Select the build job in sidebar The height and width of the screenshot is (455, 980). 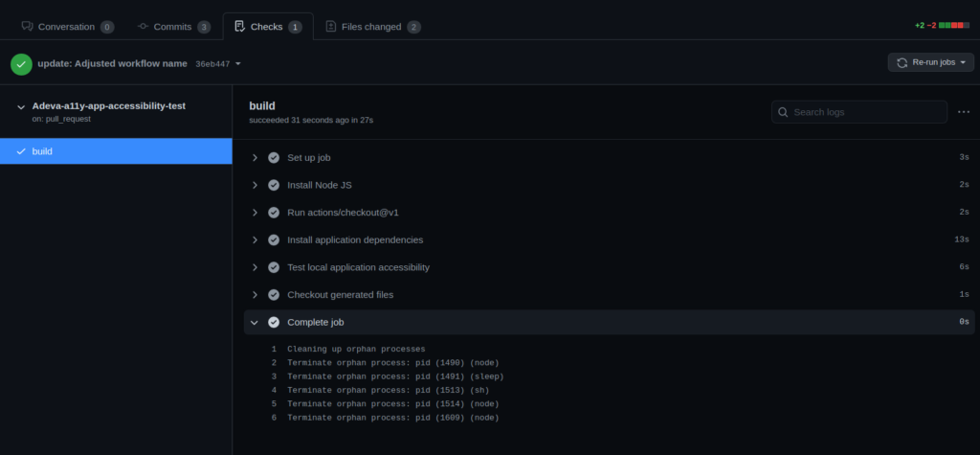pos(116,151)
